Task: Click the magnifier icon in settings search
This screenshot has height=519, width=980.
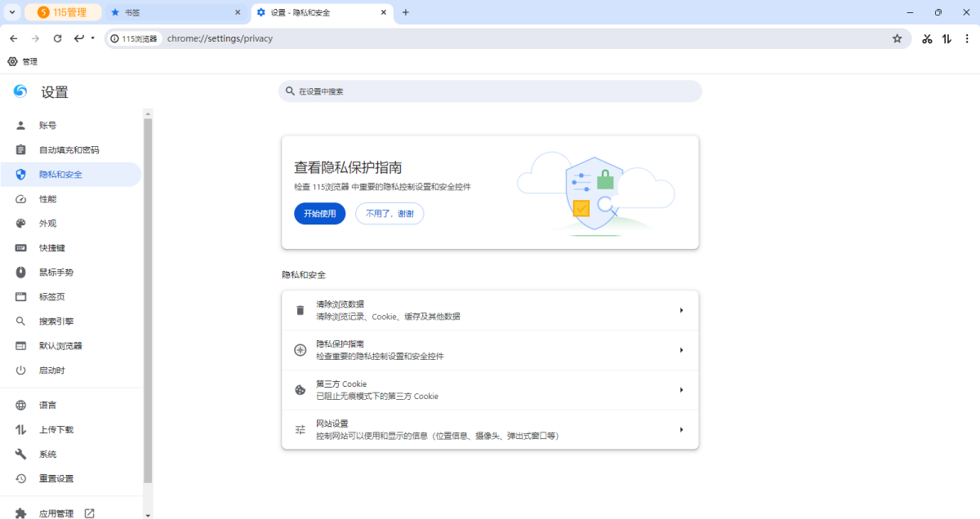Action: pyautogui.click(x=289, y=91)
